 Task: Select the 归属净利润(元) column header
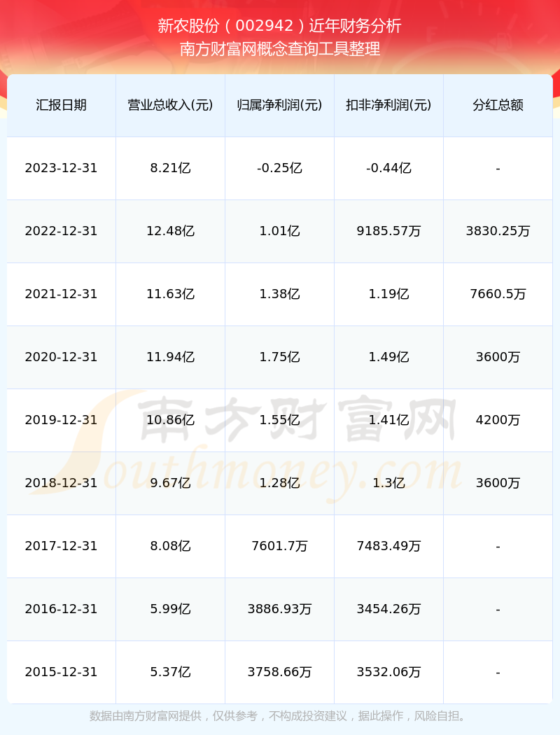[280, 105]
